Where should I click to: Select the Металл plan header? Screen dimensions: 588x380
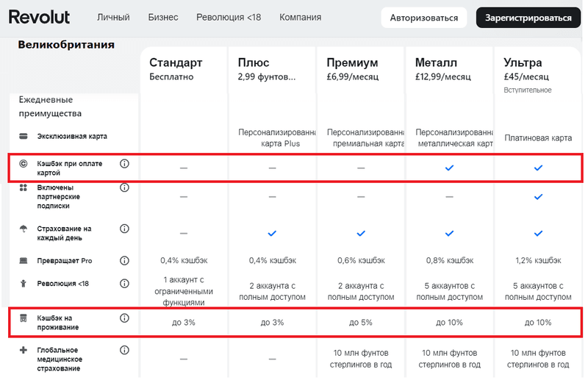tap(436, 62)
